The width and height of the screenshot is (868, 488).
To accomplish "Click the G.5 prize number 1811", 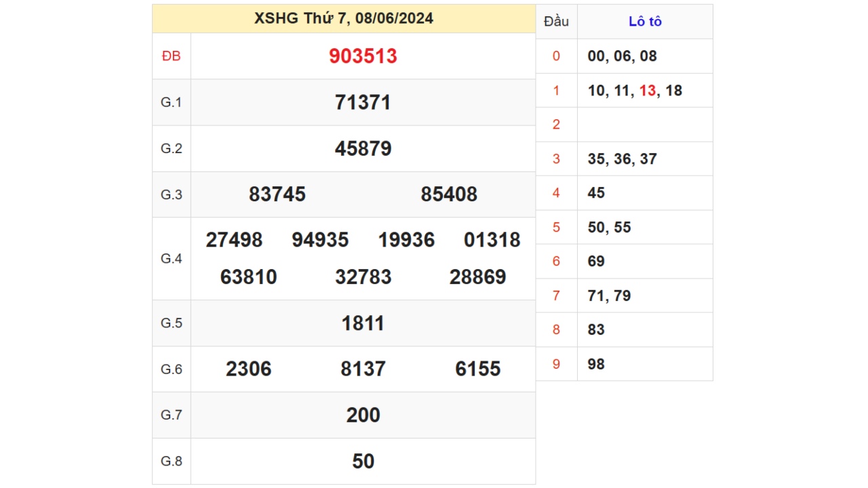I will [x=363, y=323].
